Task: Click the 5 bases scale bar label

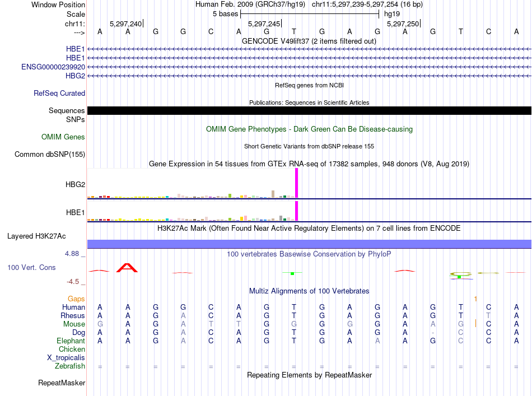Action: pyautogui.click(x=225, y=14)
